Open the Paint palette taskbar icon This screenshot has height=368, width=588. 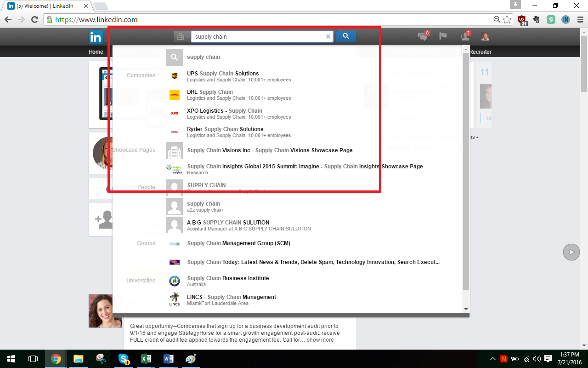(191, 359)
